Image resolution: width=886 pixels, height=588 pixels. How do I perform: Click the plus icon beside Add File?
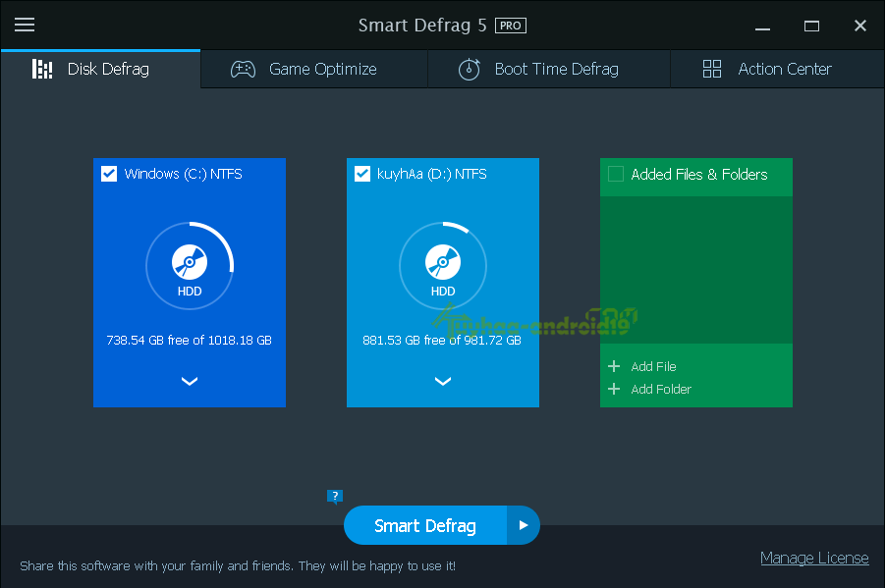[x=614, y=366]
